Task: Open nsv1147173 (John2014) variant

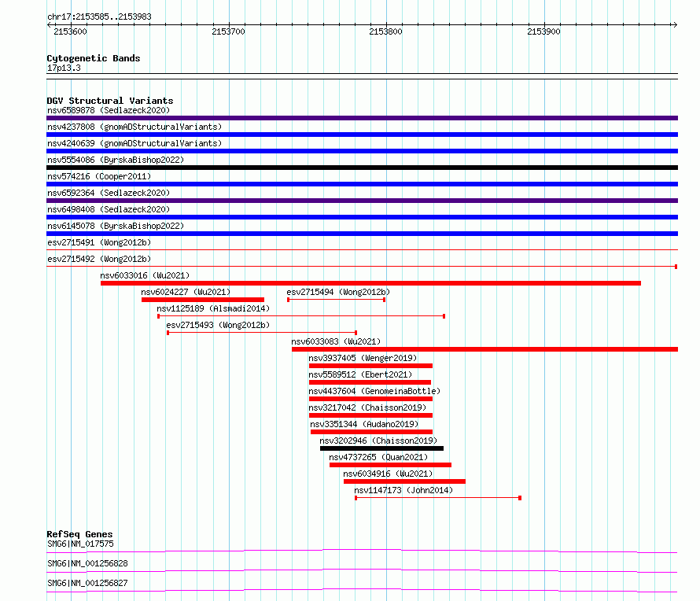Action: coord(403,490)
